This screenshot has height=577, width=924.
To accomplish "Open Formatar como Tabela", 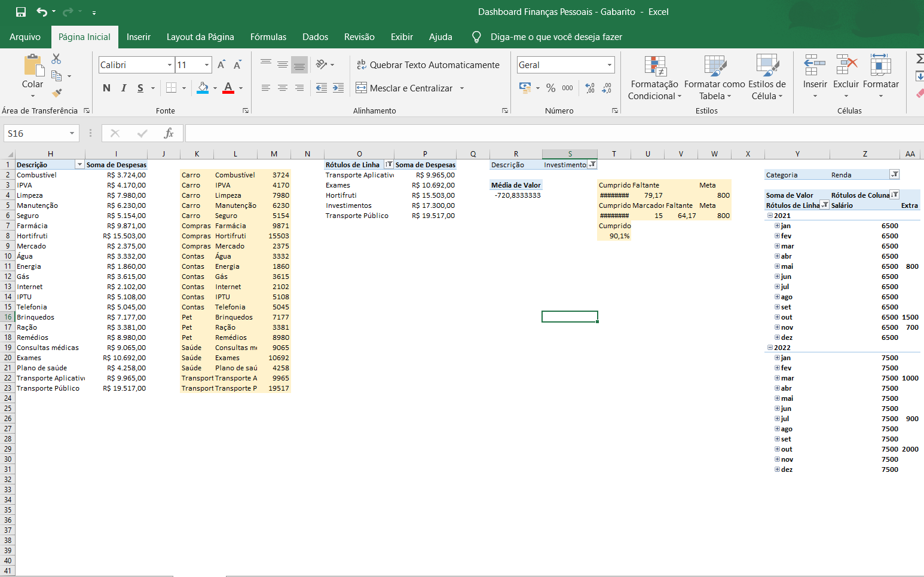I will click(x=715, y=78).
